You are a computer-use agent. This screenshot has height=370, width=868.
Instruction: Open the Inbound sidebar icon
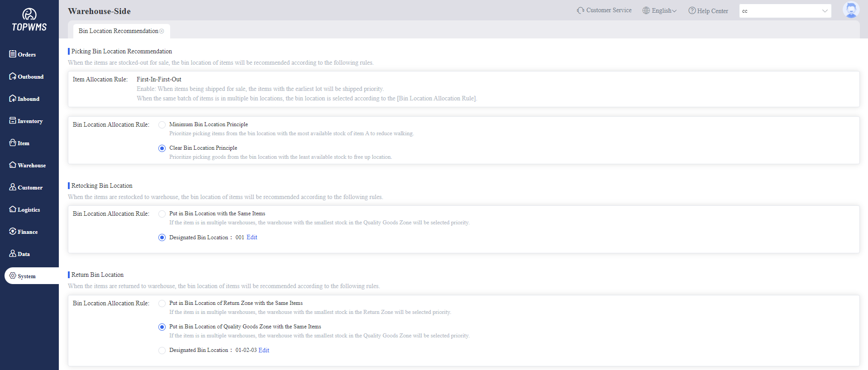(13, 99)
